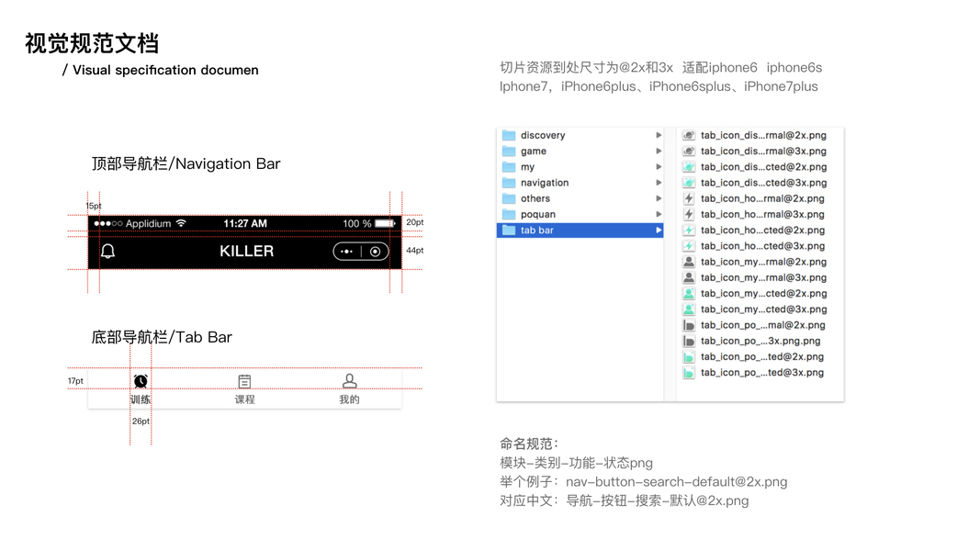Expand the navigation folder arrow
Viewport: 980px width, 551px height.
pyautogui.click(x=659, y=183)
